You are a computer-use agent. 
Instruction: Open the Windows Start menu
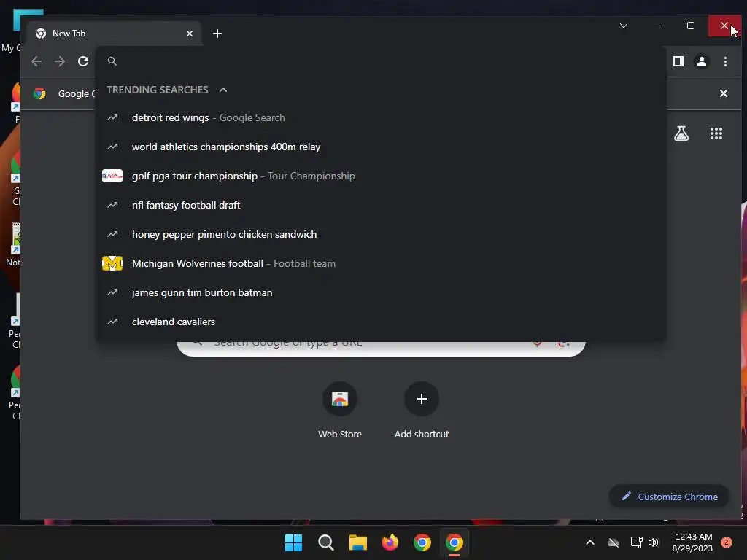(x=293, y=542)
